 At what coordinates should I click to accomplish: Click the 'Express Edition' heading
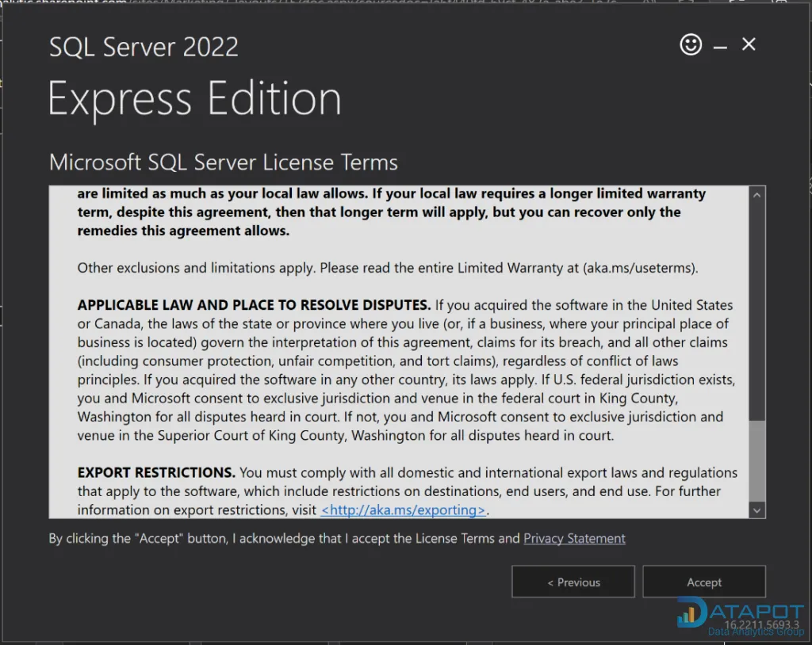pos(195,98)
